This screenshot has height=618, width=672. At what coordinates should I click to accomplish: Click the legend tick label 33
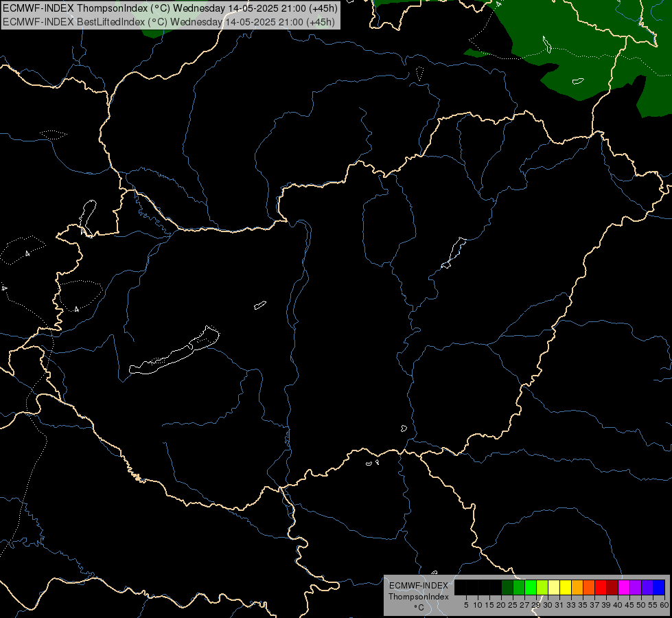point(571,605)
